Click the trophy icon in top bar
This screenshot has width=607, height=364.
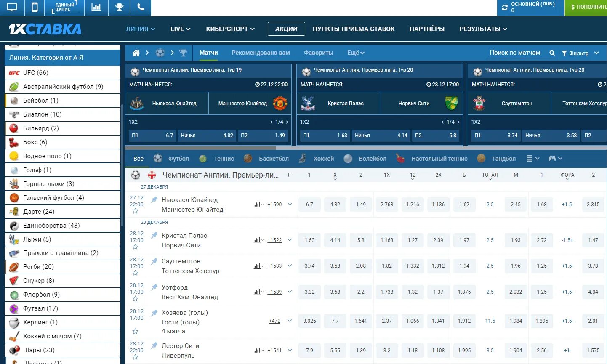pyautogui.click(x=119, y=7)
